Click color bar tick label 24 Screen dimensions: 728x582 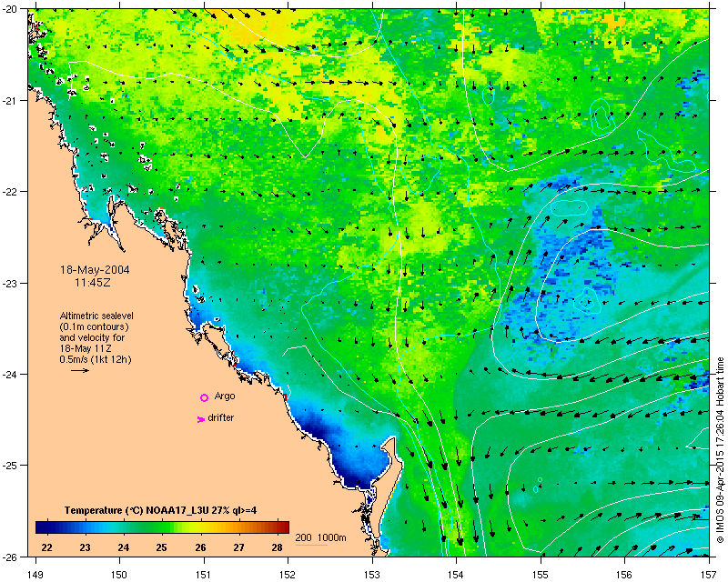click(124, 547)
